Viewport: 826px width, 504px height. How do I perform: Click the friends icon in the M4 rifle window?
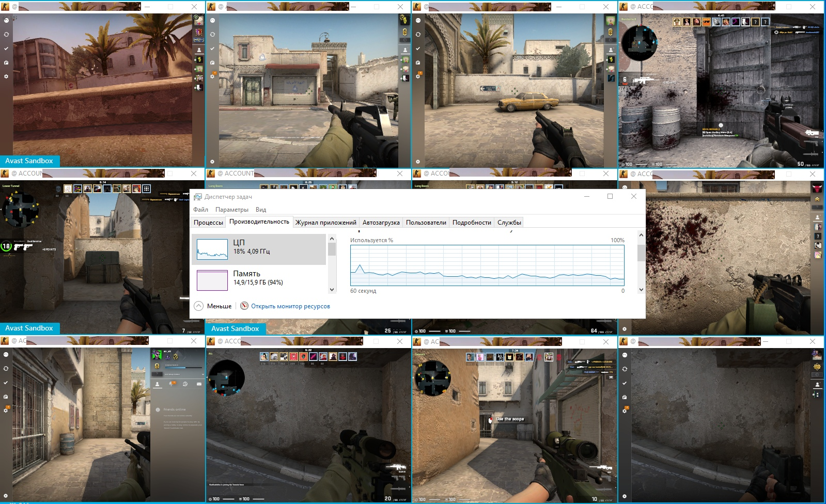click(405, 51)
